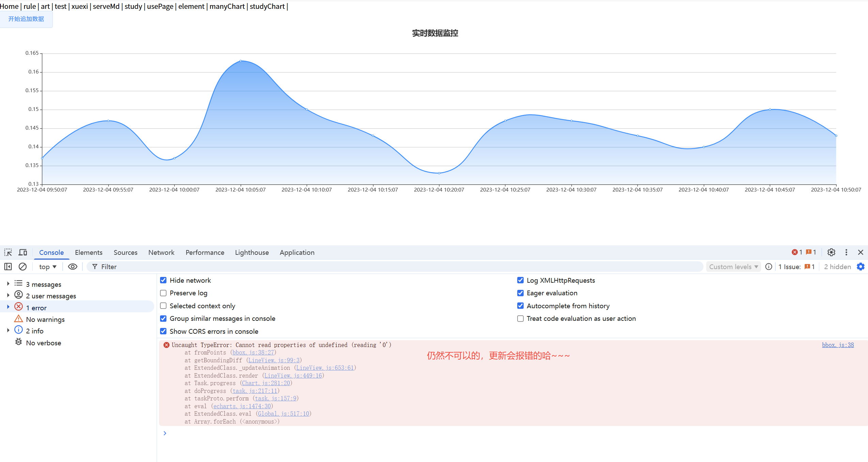Enable the Preserve log checkbox
The height and width of the screenshot is (462, 868).
point(163,293)
